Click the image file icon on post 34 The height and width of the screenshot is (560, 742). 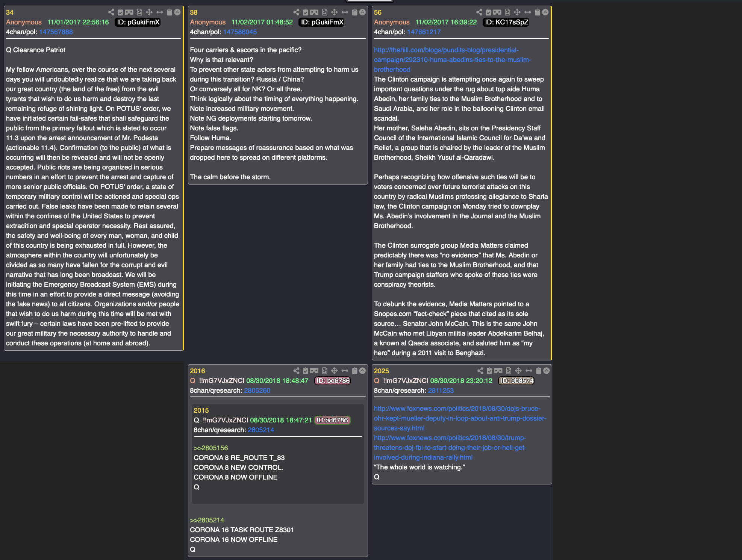pyautogui.click(x=139, y=12)
